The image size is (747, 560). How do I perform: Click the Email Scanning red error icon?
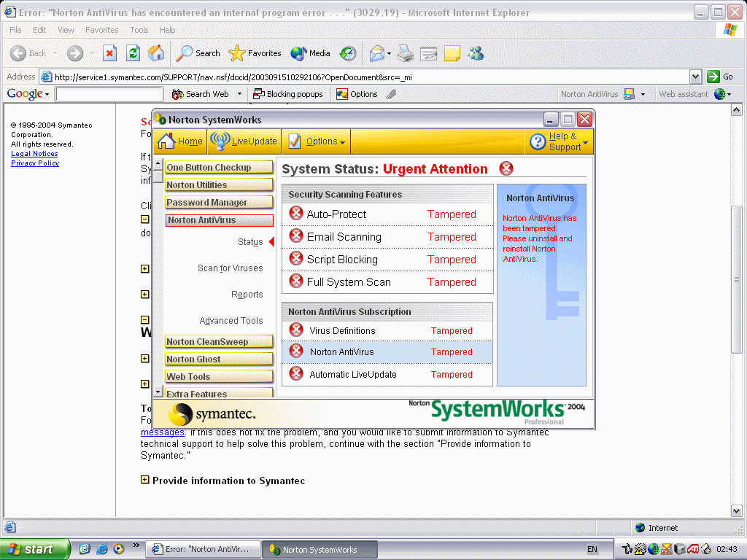click(296, 236)
